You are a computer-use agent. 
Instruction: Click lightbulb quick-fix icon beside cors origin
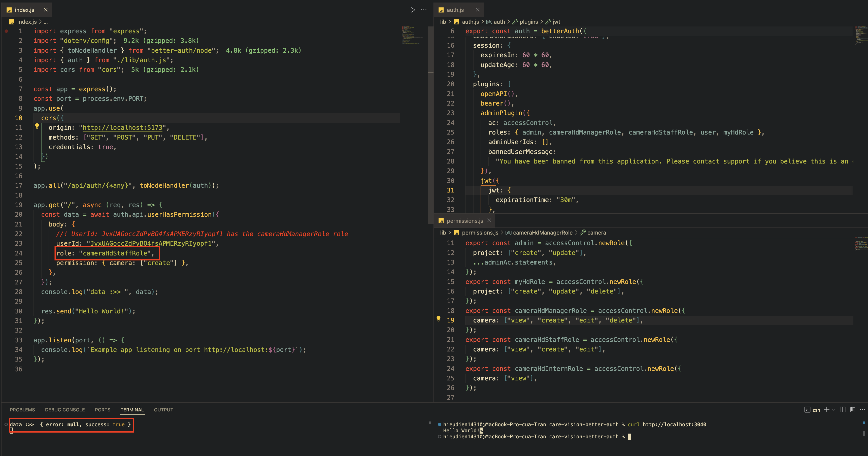37,126
